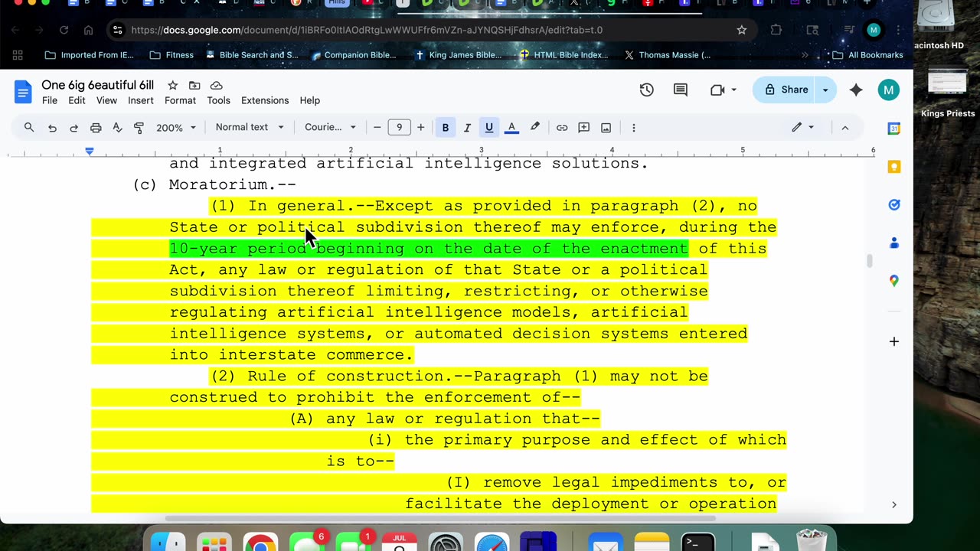Hide the menus with collapse arrow
The width and height of the screenshot is (980, 551).
tap(845, 128)
